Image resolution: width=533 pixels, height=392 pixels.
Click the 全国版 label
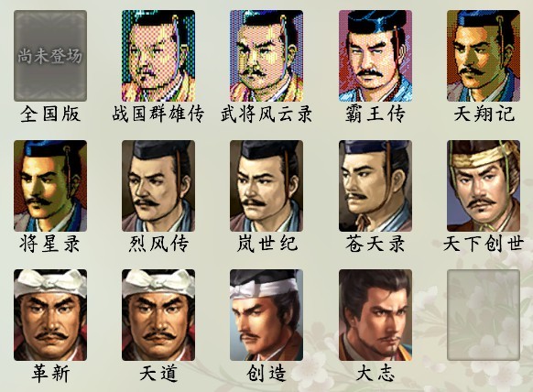(50, 114)
